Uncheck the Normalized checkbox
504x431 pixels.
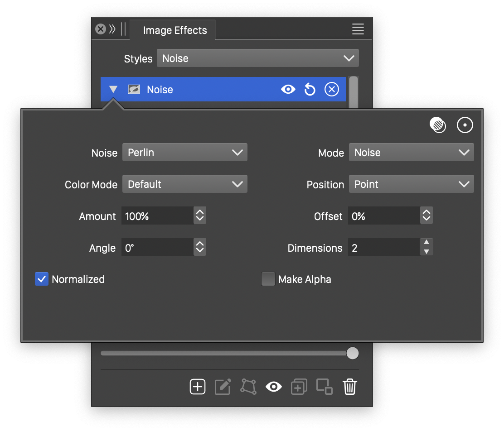42,279
